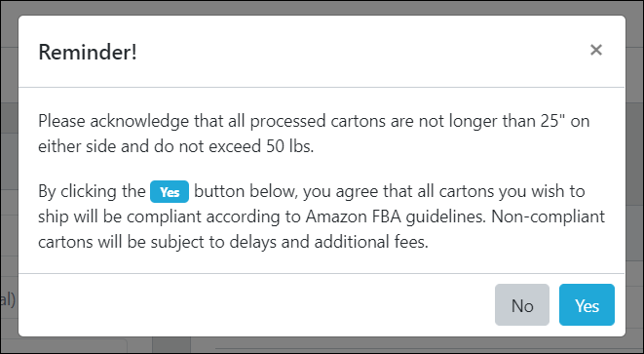Click the dimmed backdrop right of the dialog
Image resolution: width=644 pixels, height=354 pixels.
(635, 177)
